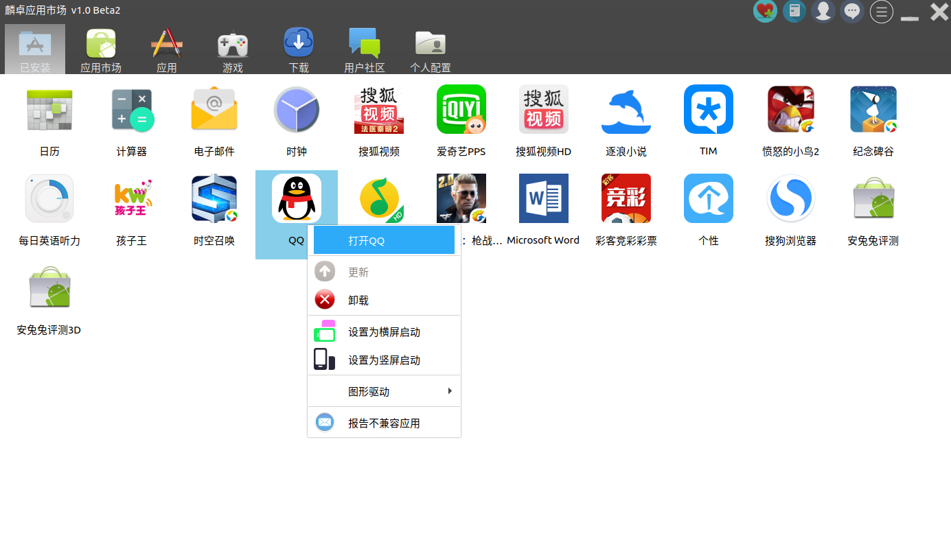This screenshot has width=951, height=560.
Task: Open the 日历 calendar app icon
Action: pyautogui.click(x=49, y=110)
